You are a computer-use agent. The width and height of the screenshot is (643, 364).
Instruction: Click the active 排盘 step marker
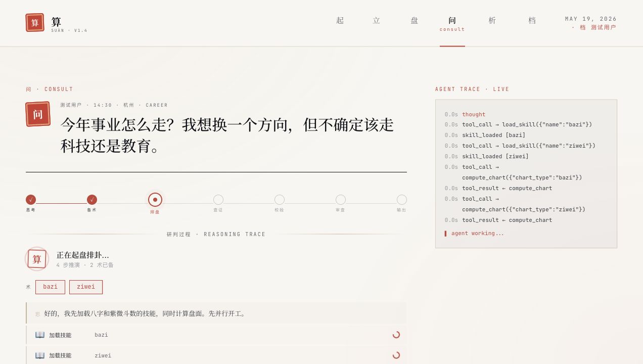pos(155,200)
